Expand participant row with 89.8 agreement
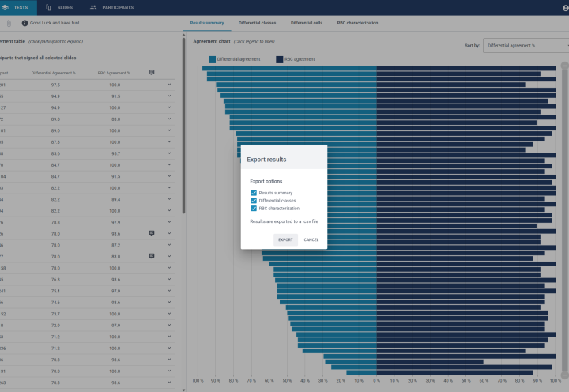 tap(169, 119)
